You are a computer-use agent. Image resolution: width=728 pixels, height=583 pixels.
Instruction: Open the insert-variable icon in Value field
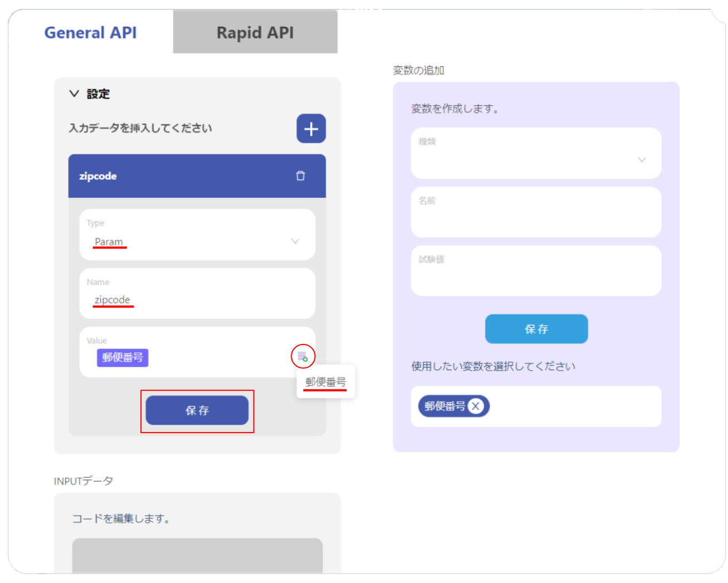point(303,357)
